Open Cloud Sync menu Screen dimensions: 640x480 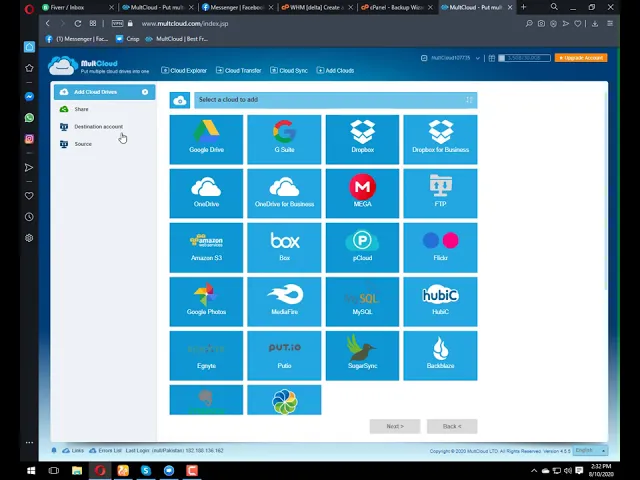(289, 71)
